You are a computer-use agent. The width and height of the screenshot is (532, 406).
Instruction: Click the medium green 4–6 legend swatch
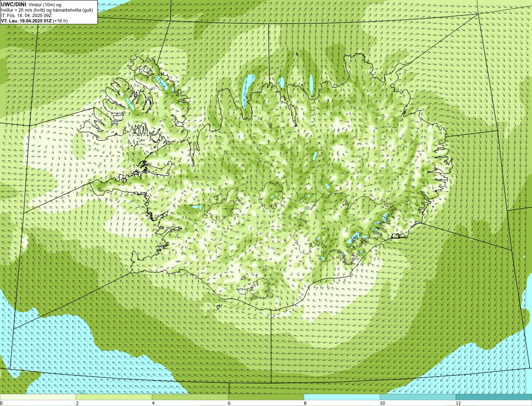pyautogui.click(x=190, y=397)
